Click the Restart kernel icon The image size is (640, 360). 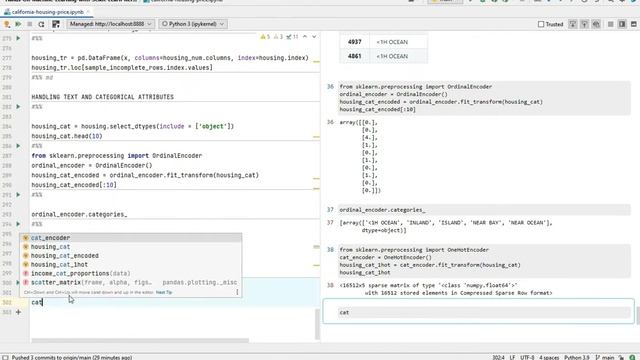coord(41,24)
